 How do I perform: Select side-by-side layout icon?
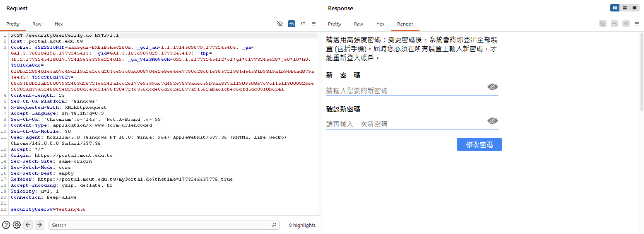click(x=615, y=8)
